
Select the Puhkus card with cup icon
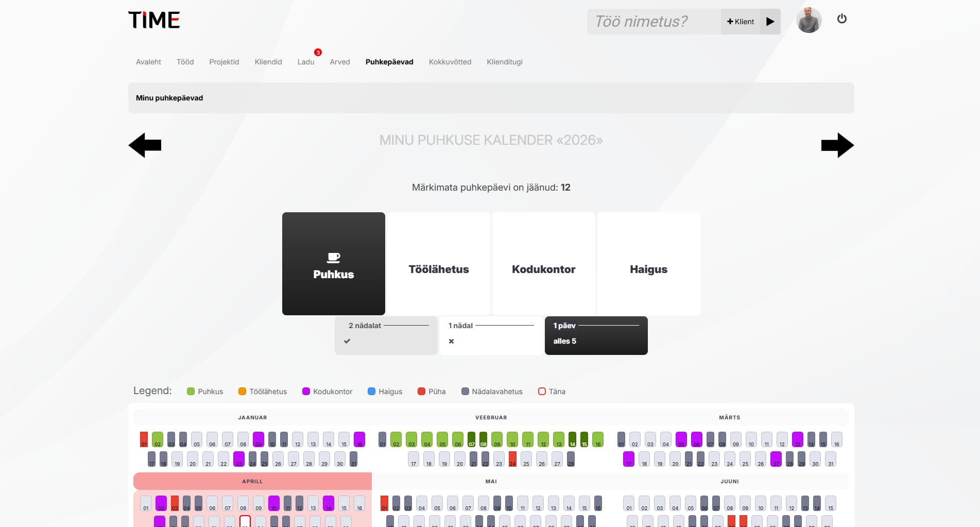coord(334,264)
